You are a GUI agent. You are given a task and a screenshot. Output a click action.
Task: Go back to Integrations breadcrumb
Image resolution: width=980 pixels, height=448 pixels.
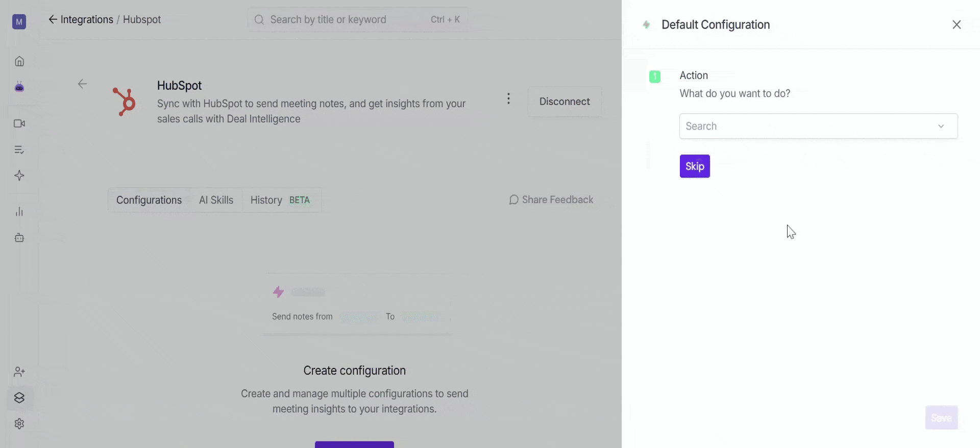click(81, 19)
